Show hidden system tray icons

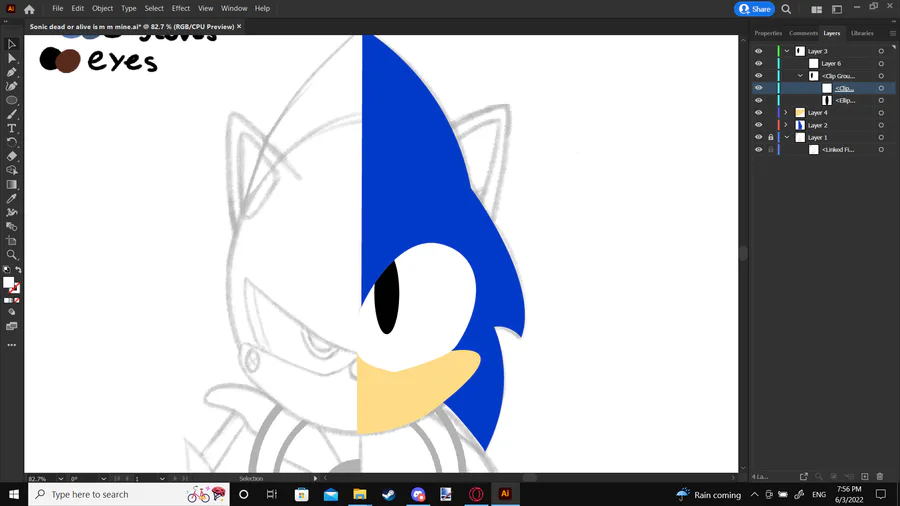[x=754, y=495]
